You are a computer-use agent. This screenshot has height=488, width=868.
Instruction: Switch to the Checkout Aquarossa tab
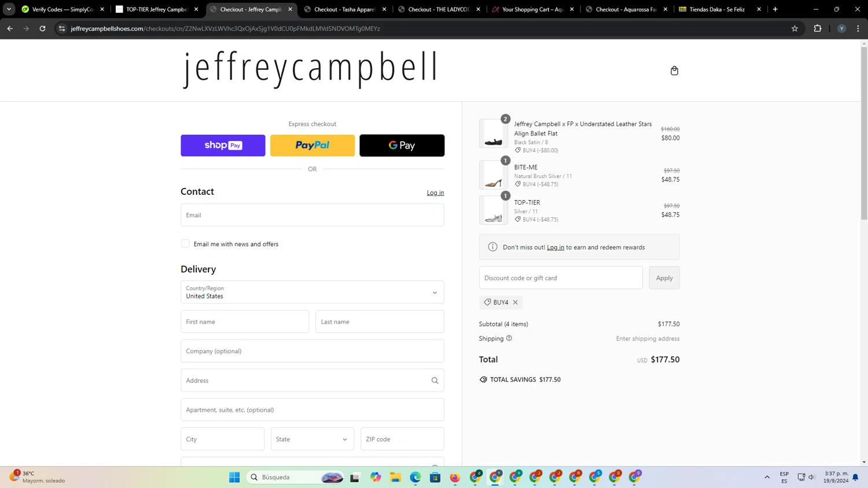pos(626,9)
